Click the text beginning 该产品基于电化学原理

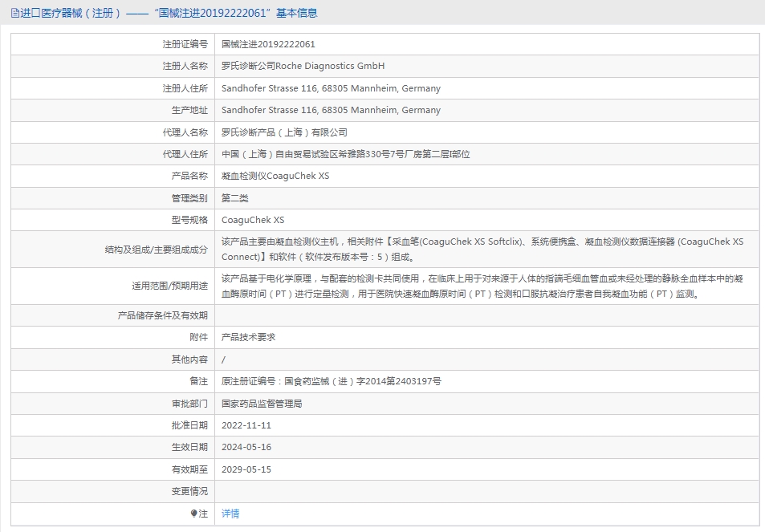pos(482,286)
